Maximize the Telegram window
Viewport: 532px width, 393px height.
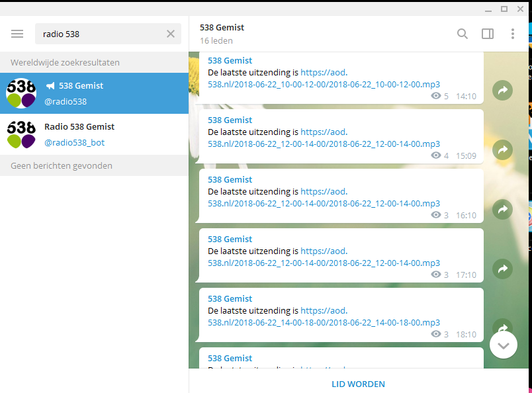click(x=504, y=9)
